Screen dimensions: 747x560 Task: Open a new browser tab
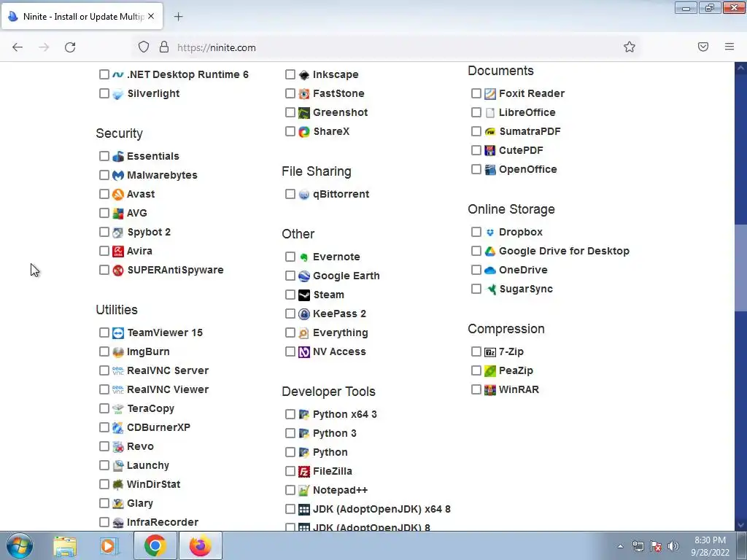[178, 17]
